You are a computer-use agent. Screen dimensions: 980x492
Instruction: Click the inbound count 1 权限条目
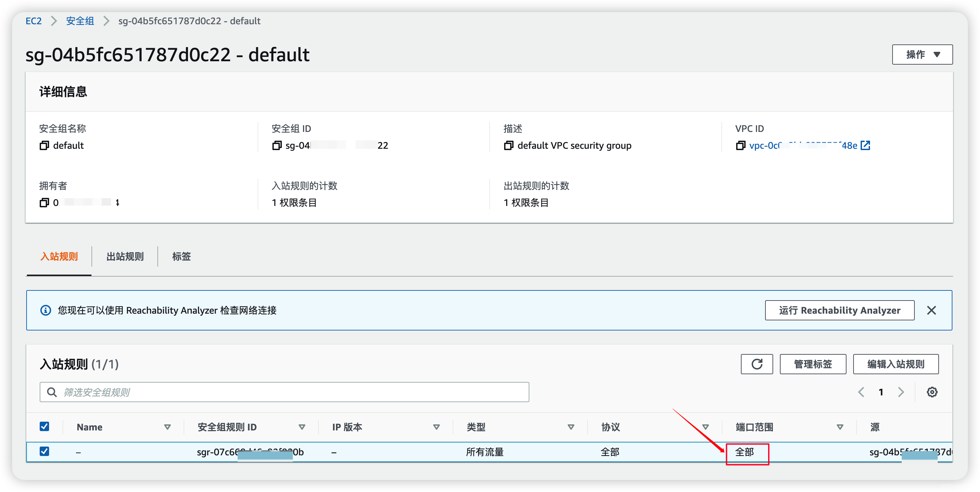click(x=294, y=203)
